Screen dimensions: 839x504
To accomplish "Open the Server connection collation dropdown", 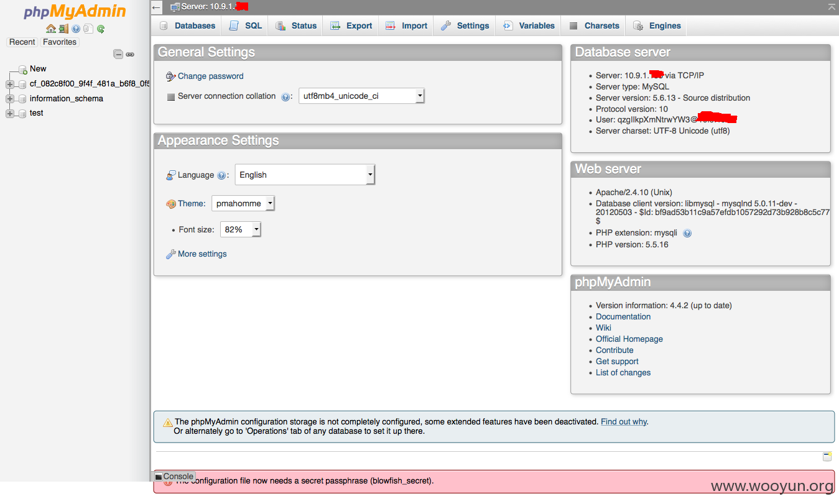I will 361,96.
